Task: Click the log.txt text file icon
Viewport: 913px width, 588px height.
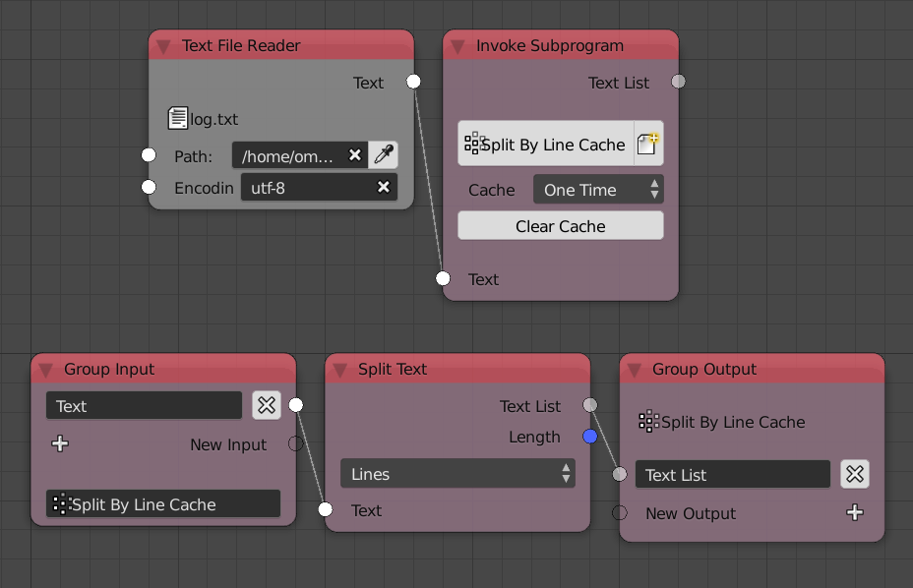Action: pos(178,118)
